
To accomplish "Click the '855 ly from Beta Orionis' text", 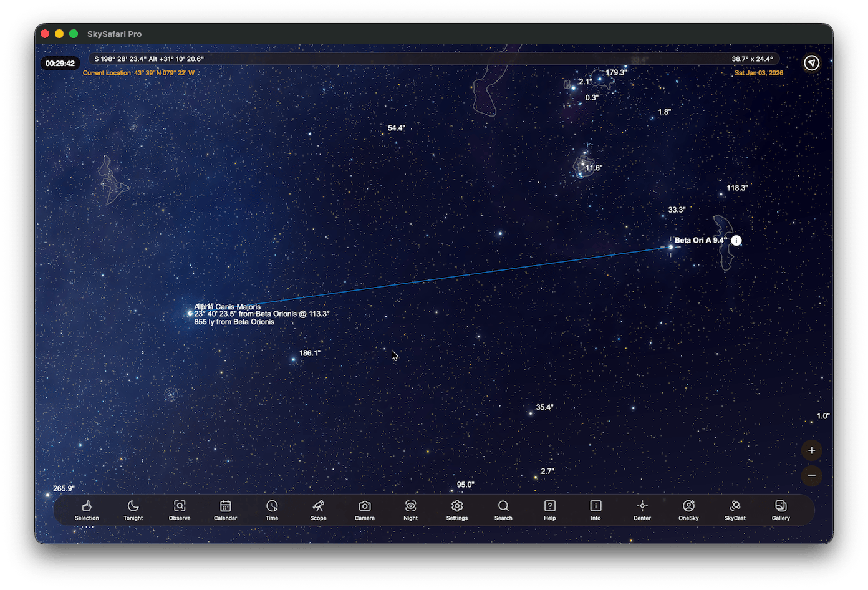I will point(234,322).
